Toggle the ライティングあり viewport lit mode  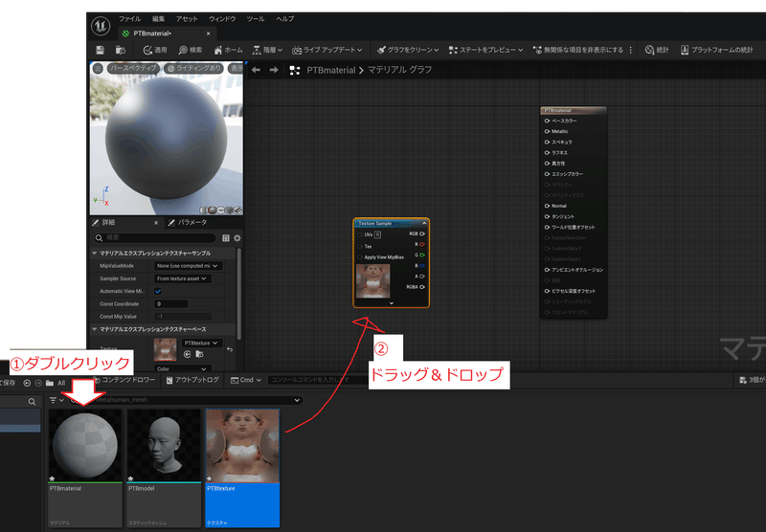(191, 69)
